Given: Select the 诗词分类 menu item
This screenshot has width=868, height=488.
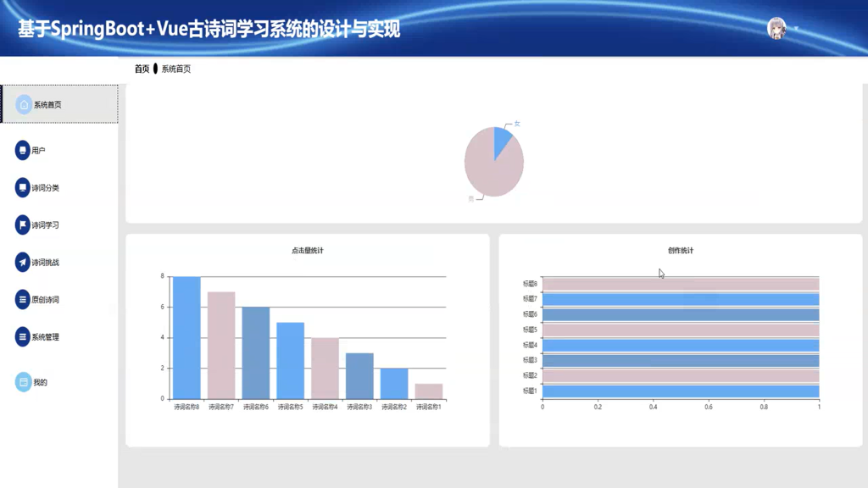Looking at the screenshot, I should 45,188.
